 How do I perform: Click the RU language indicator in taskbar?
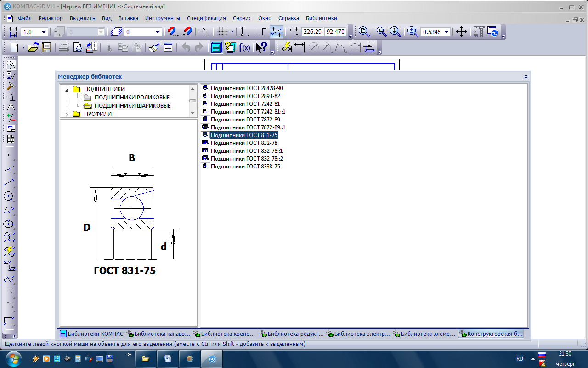pos(520,358)
